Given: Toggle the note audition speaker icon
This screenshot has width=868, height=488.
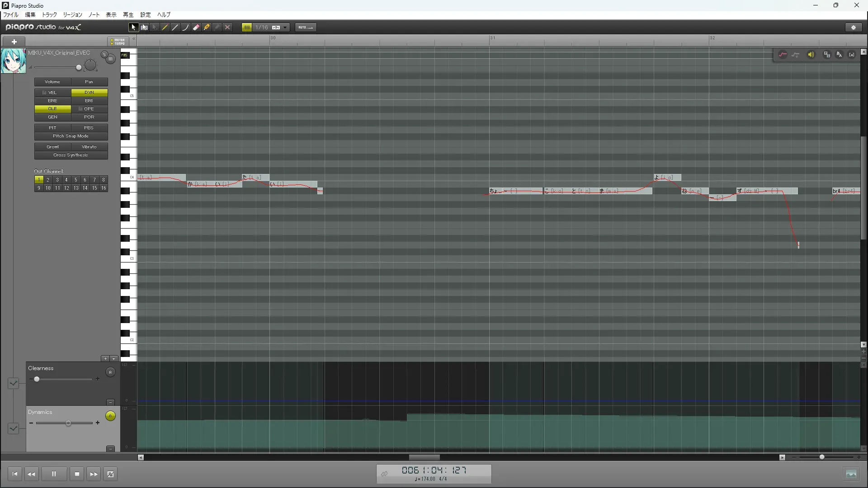Looking at the screenshot, I should point(811,55).
